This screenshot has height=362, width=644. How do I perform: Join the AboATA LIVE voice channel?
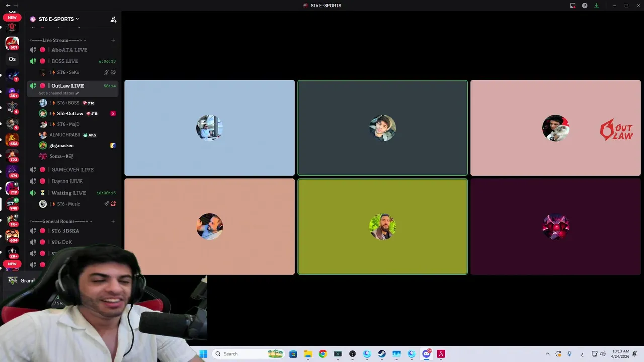coord(72,50)
